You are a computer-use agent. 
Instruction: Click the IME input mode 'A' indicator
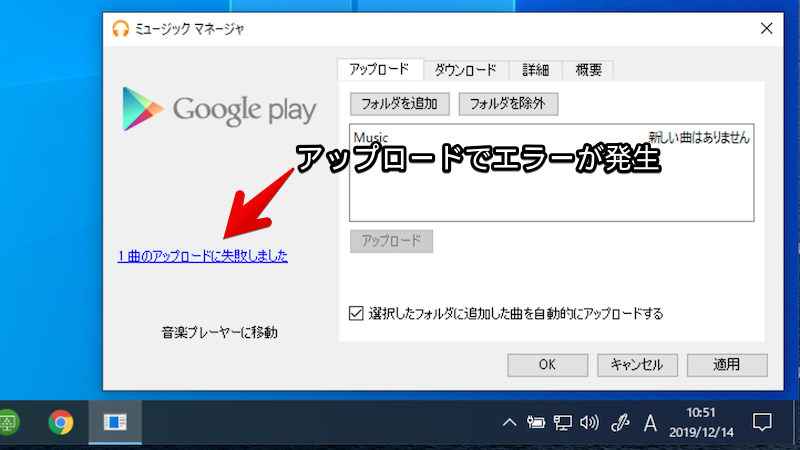650,423
